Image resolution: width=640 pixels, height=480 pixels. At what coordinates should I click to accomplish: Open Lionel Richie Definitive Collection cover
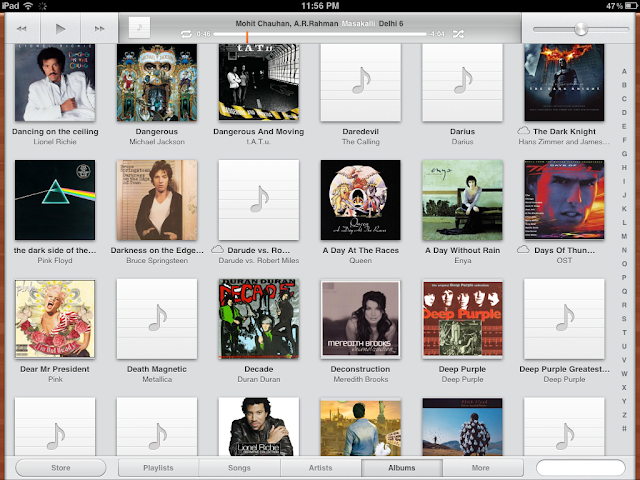[259, 427]
